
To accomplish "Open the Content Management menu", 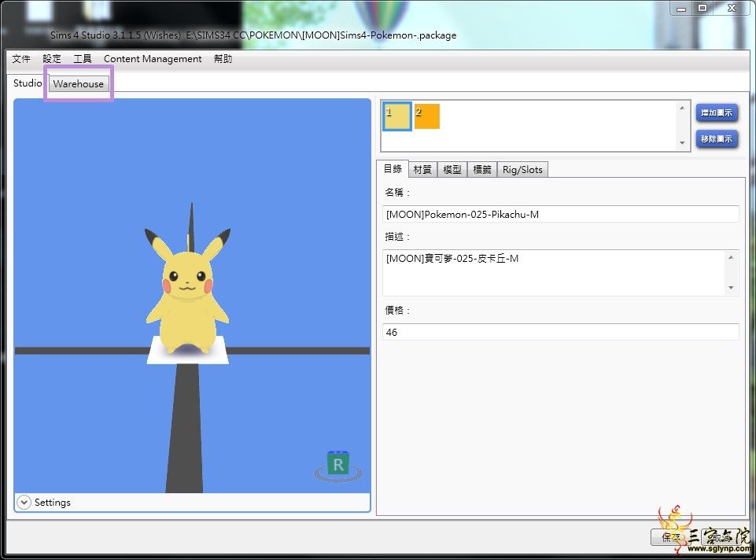I will (x=153, y=59).
